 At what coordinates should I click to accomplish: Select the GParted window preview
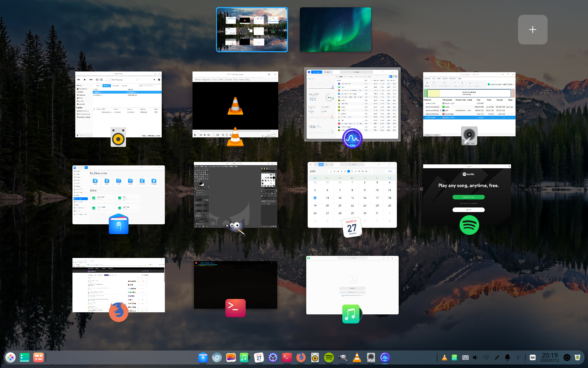469,104
